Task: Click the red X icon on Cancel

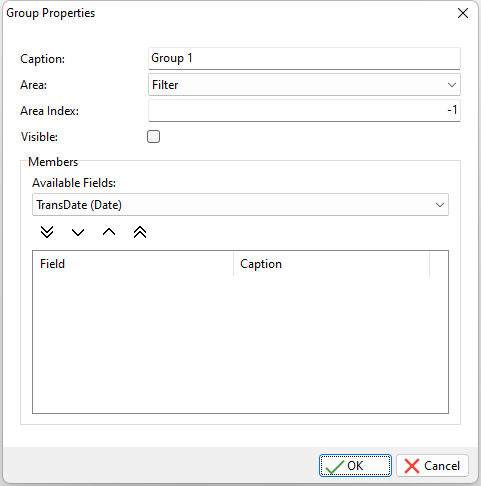Action: [412, 466]
